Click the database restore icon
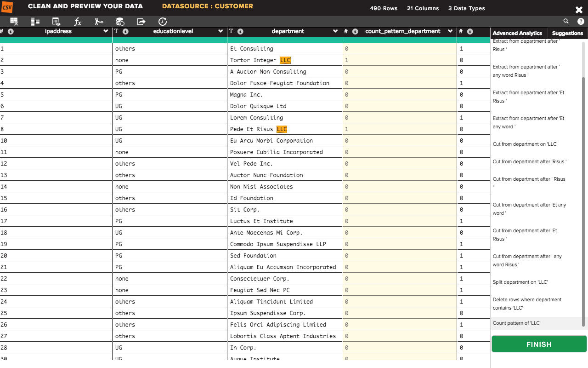This screenshot has height=368, width=588. pos(120,22)
